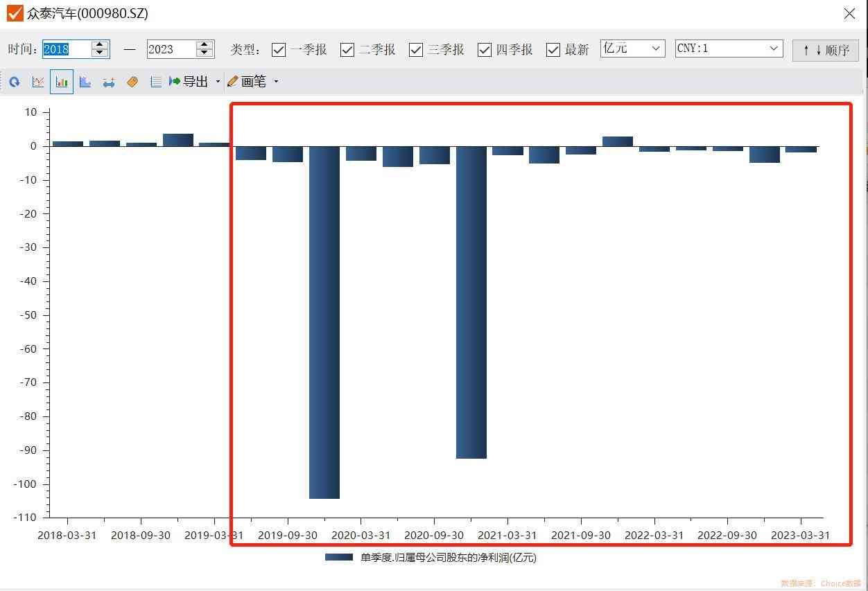Click the 顺序 sort order button
The image size is (868, 591).
coord(825,50)
